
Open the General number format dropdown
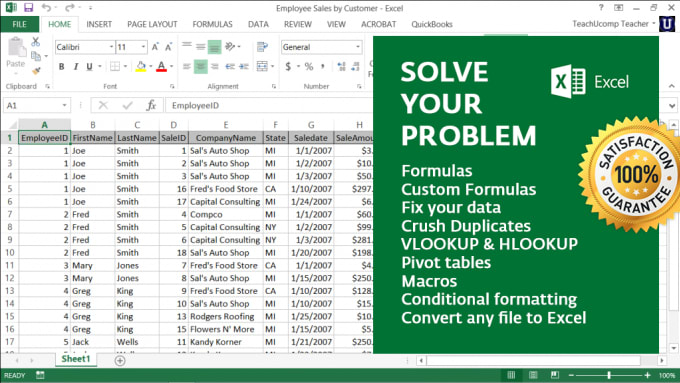(x=358, y=47)
